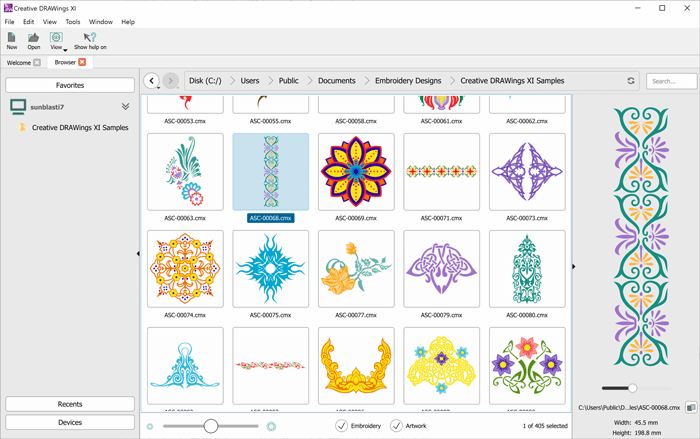700x439 pixels.
Task: Click the small thumbnails icon left of the slider
Action: coord(150,426)
